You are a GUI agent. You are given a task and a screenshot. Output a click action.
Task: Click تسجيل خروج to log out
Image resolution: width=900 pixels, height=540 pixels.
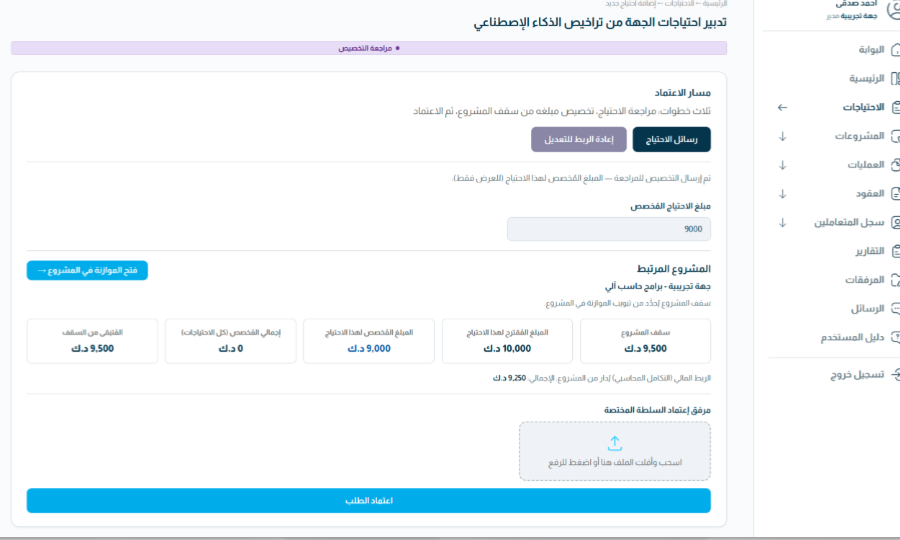coord(857,375)
